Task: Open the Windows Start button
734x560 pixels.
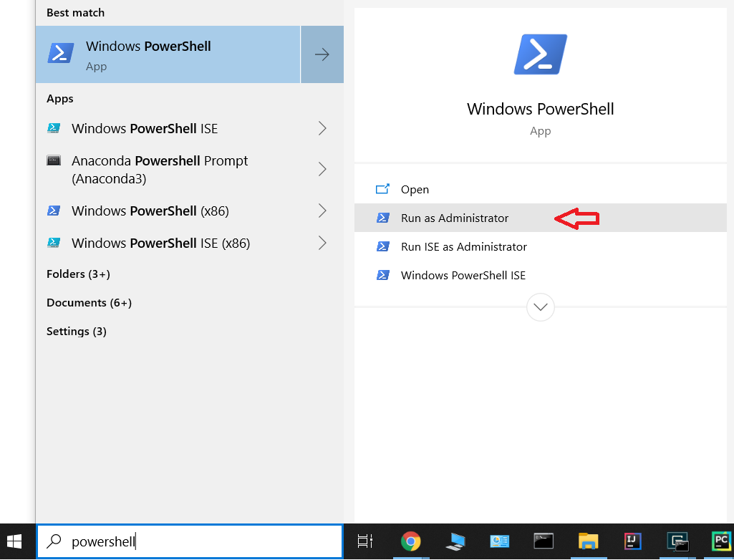Action: 14,541
